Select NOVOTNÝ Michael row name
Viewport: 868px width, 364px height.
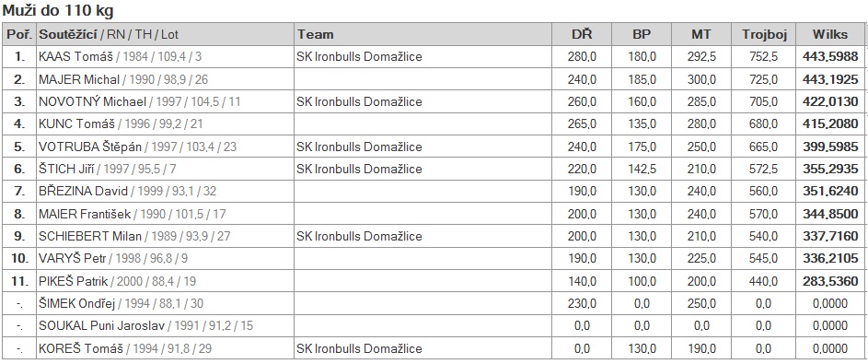[x=92, y=102]
